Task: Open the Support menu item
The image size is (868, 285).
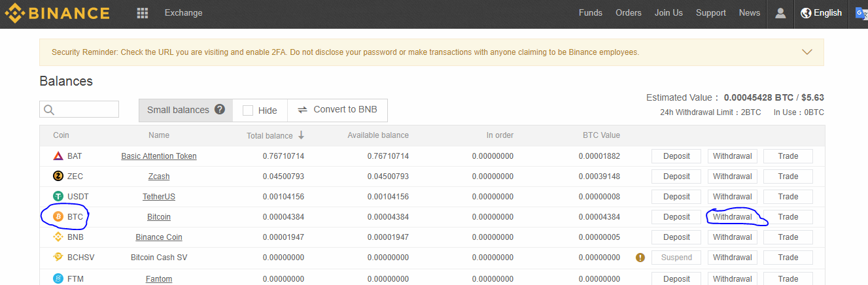Action: (711, 13)
